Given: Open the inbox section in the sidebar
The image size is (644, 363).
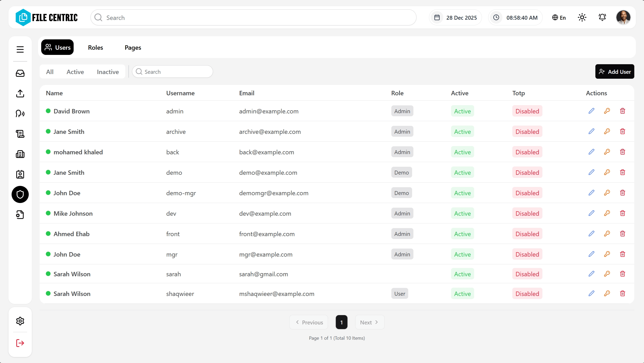Looking at the screenshot, I should [20, 73].
